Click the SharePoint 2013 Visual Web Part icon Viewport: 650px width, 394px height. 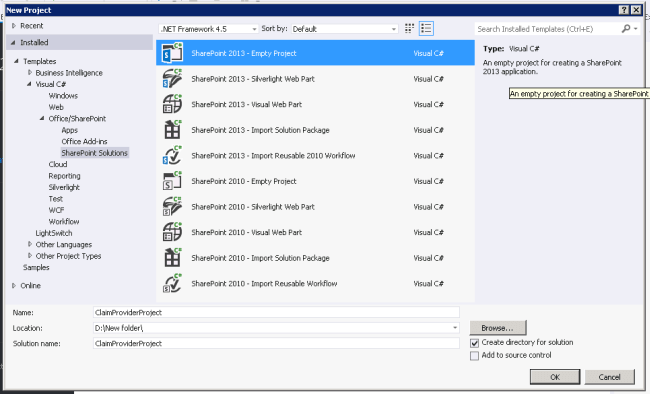click(x=172, y=104)
